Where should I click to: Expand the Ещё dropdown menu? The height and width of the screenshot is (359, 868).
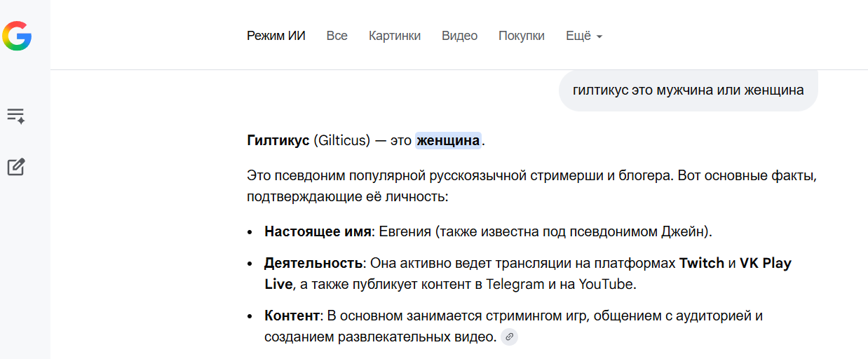coord(584,36)
